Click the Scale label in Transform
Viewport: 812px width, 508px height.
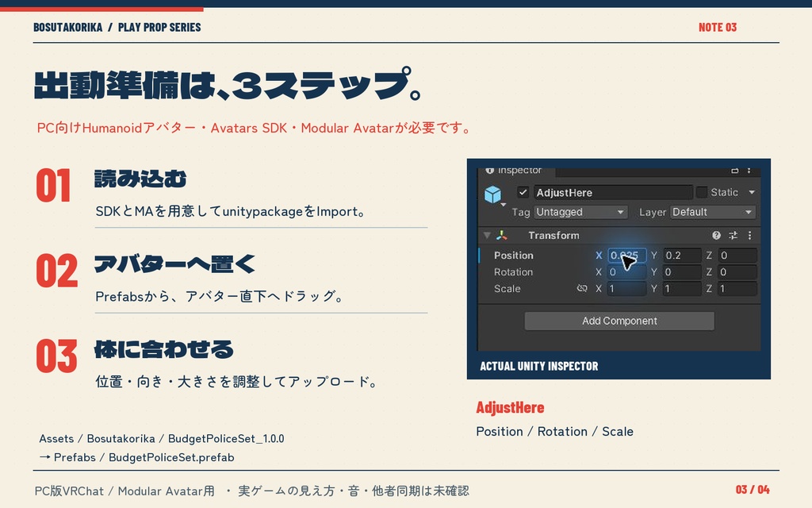pyautogui.click(x=507, y=289)
